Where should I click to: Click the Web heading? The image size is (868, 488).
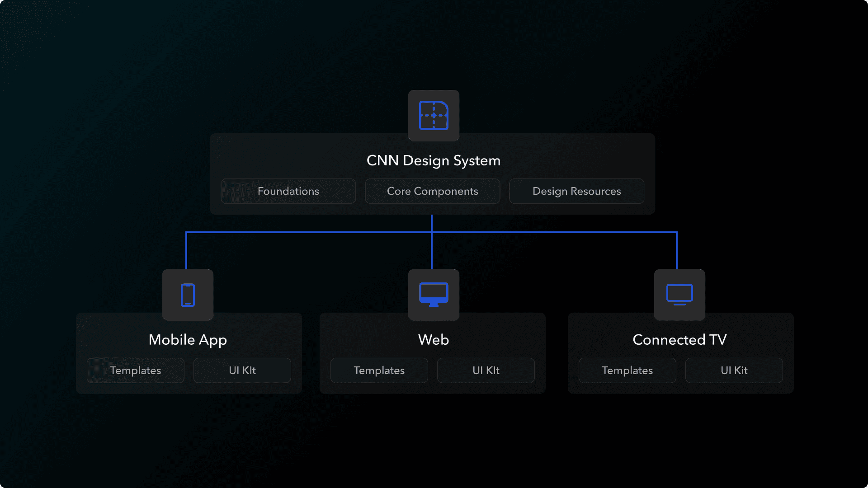coord(434,340)
